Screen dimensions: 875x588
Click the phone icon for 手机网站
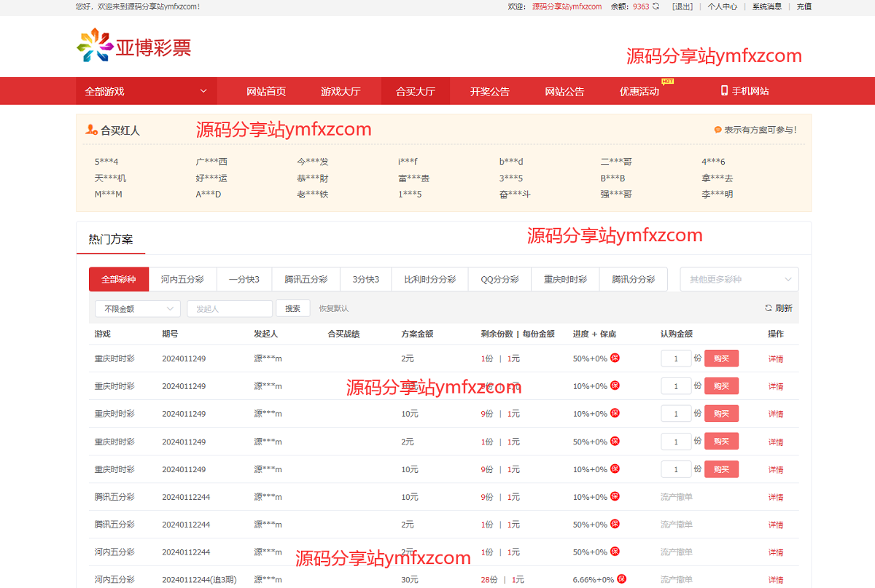tap(724, 90)
